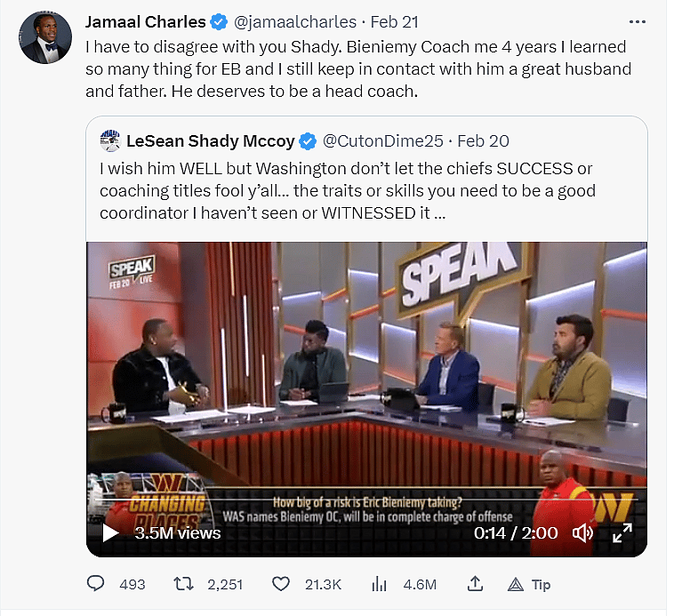Unmute the video using the speaker icon

(x=583, y=532)
